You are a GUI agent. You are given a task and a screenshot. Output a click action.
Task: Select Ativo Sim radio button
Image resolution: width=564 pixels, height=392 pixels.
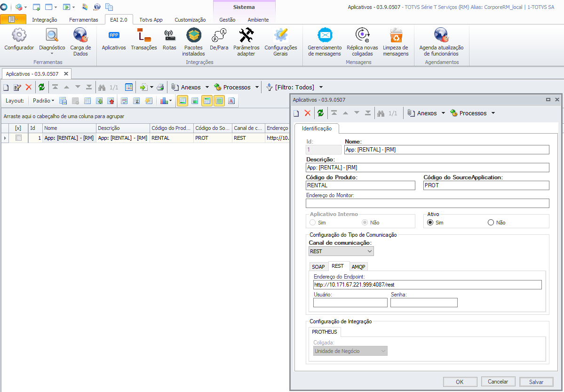tap(430, 223)
